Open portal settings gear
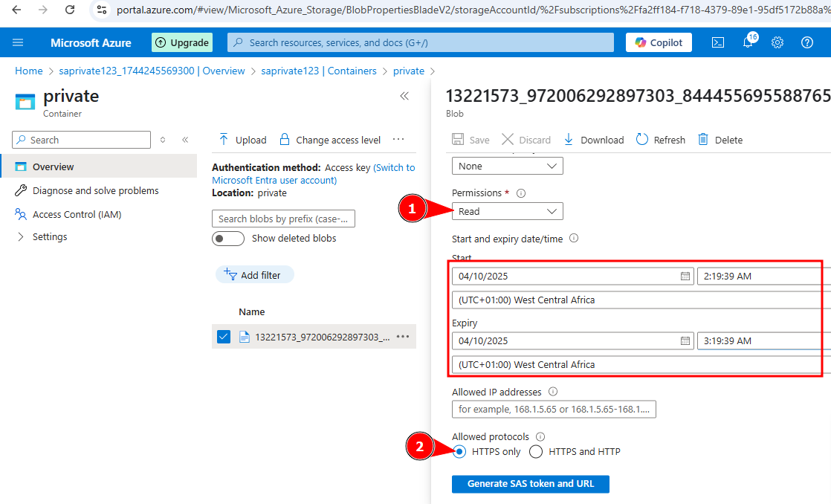The height and width of the screenshot is (504, 831). [x=777, y=42]
